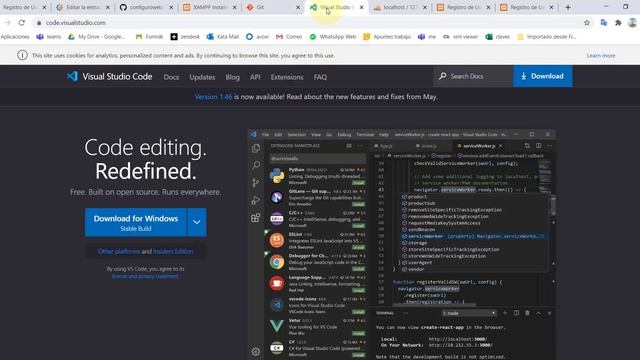The height and width of the screenshot is (360, 640).
Task: Click the padlock site info icon
Action: click(x=39, y=23)
